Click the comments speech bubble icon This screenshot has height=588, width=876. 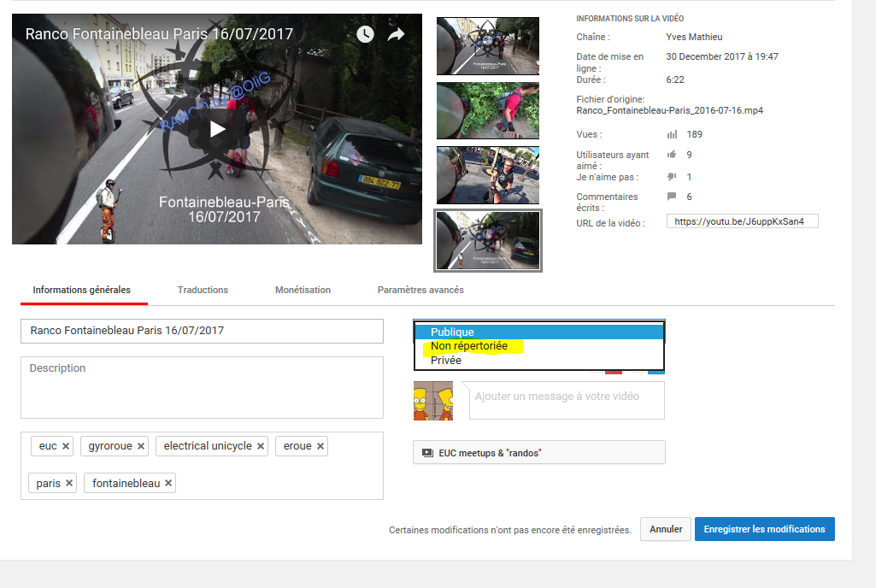[x=672, y=197]
